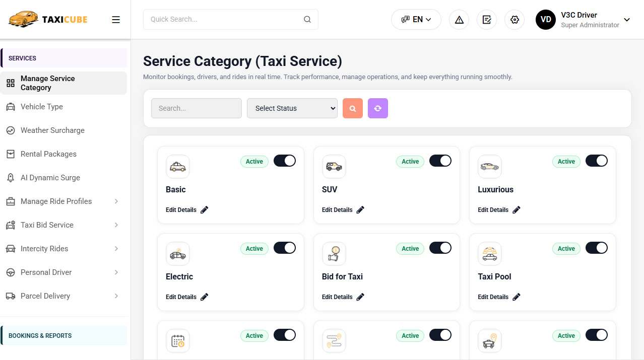644x360 pixels.
Task: Open the warning triangle alerts icon
Action: pos(459,20)
